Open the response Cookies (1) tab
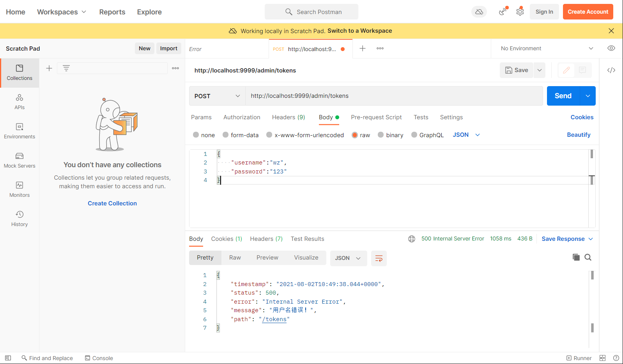Screen dimensions: 623x364 [x=227, y=239]
